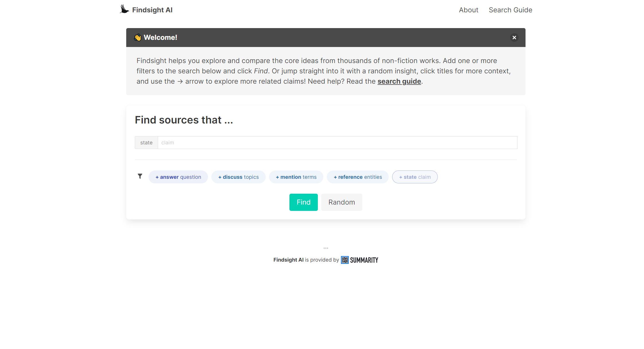Open the 'state' predicate selector
This screenshot has width=644, height=349.
(x=146, y=142)
